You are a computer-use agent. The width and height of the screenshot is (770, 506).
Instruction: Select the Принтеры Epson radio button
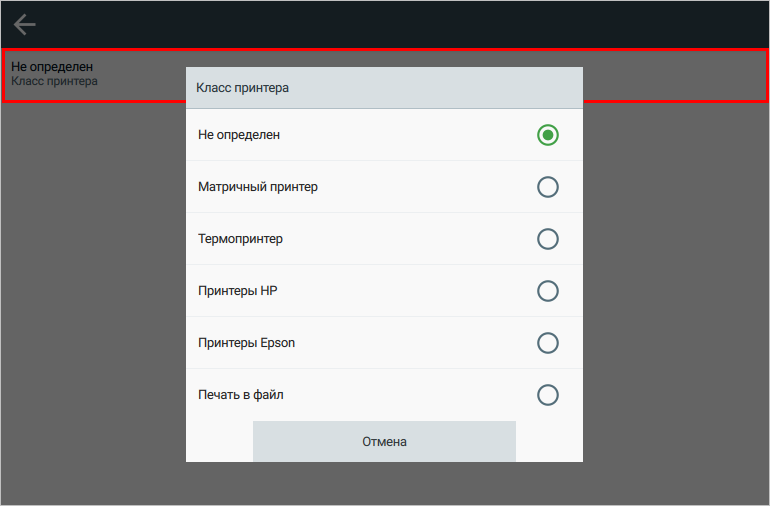[548, 343]
